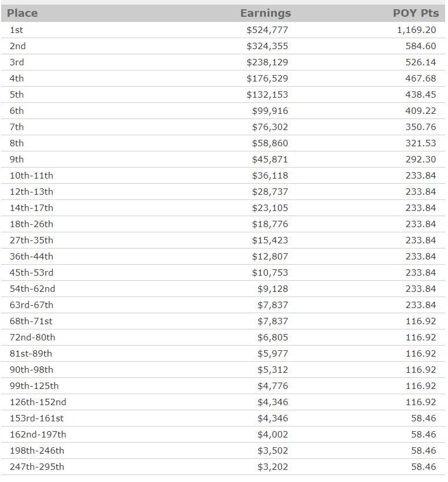Click the $10,753 earnings cell

(x=269, y=273)
